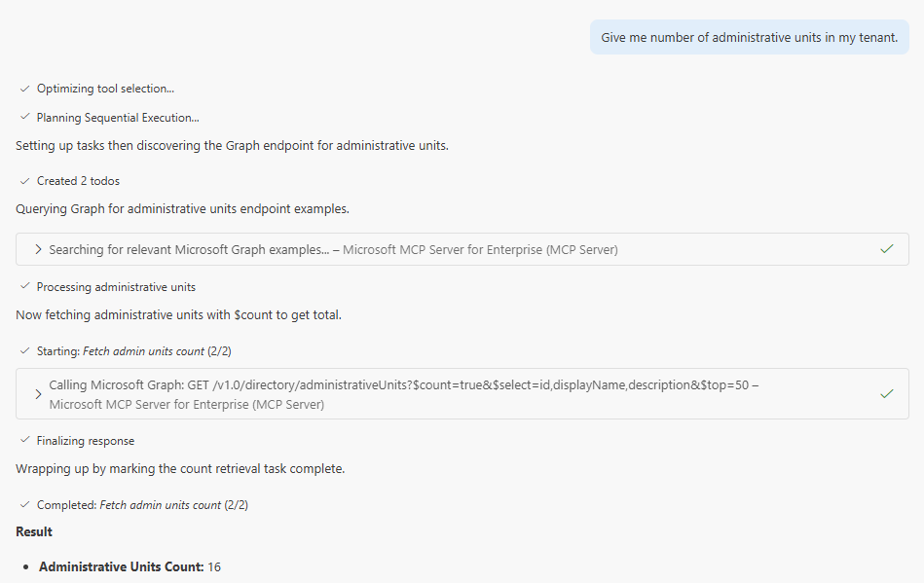
Task: Click green checkmark on Calling Microsoft Graph row
Action: (x=886, y=394)
